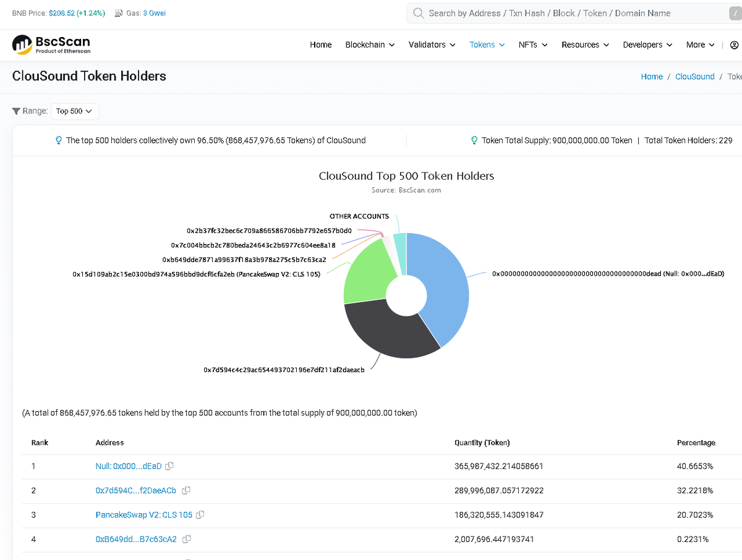Viewport: 742px width, 560px height.
Task: Click the BscScan logo
Action: 51,45
